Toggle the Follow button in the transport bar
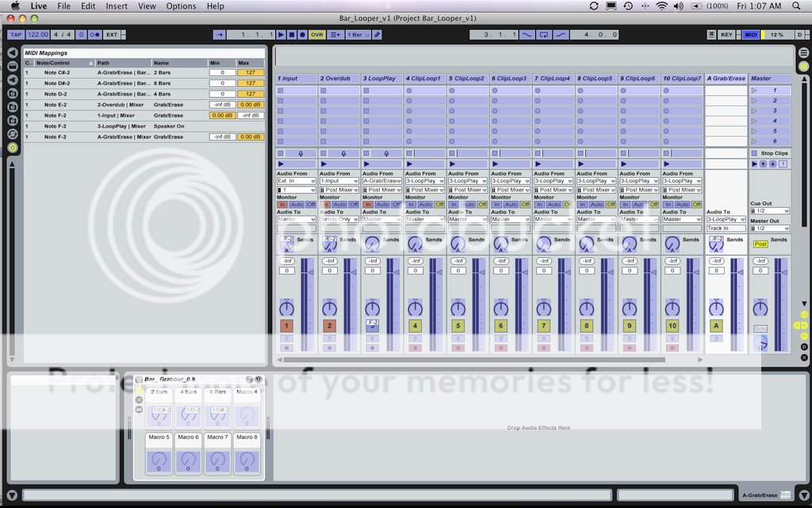 pyautogui.click(x=219, y=35)
